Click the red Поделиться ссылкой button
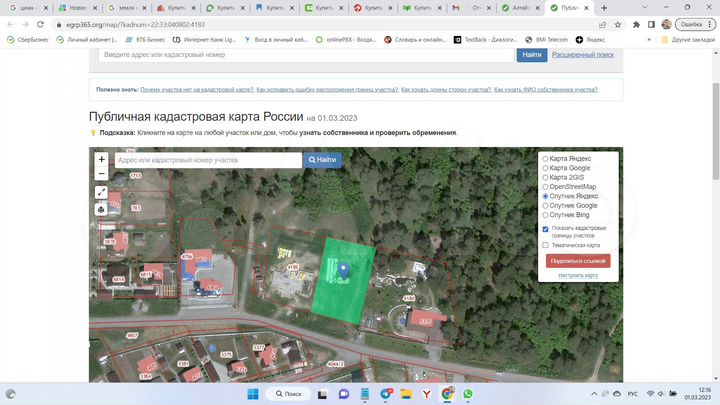 pos(578,261)
